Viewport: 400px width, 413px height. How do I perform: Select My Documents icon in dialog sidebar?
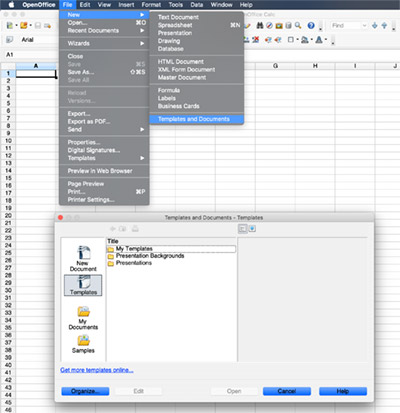pos(83,318)
